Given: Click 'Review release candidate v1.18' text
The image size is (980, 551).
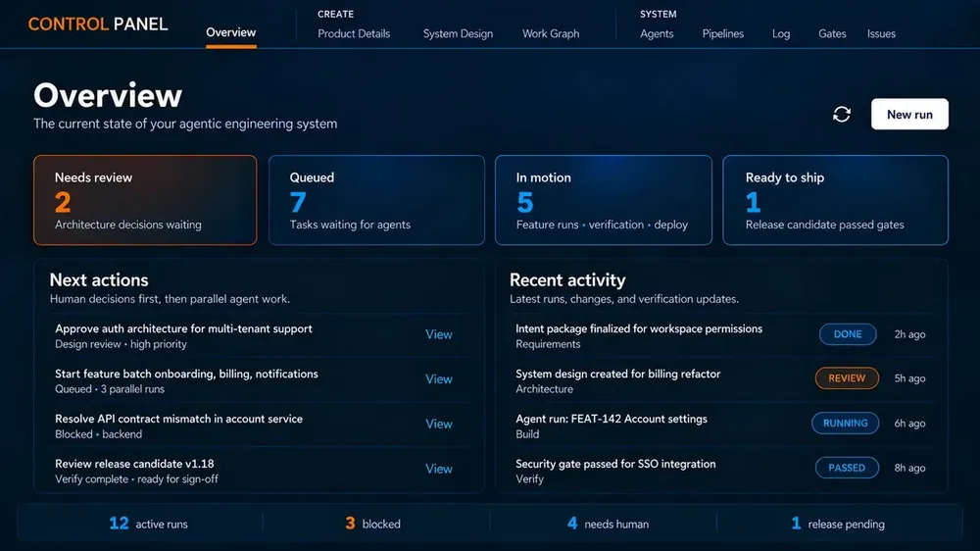Looking at the screenshot, I should (x=134, y=464).
